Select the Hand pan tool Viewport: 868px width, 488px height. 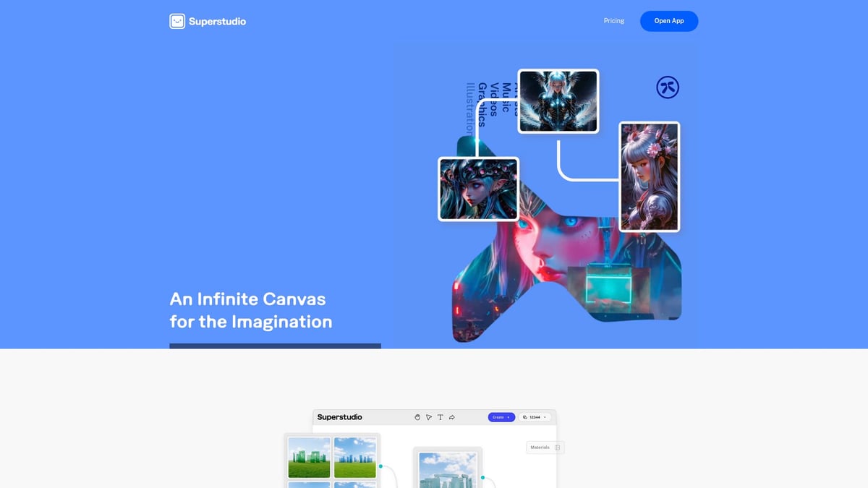coord(417,417)
